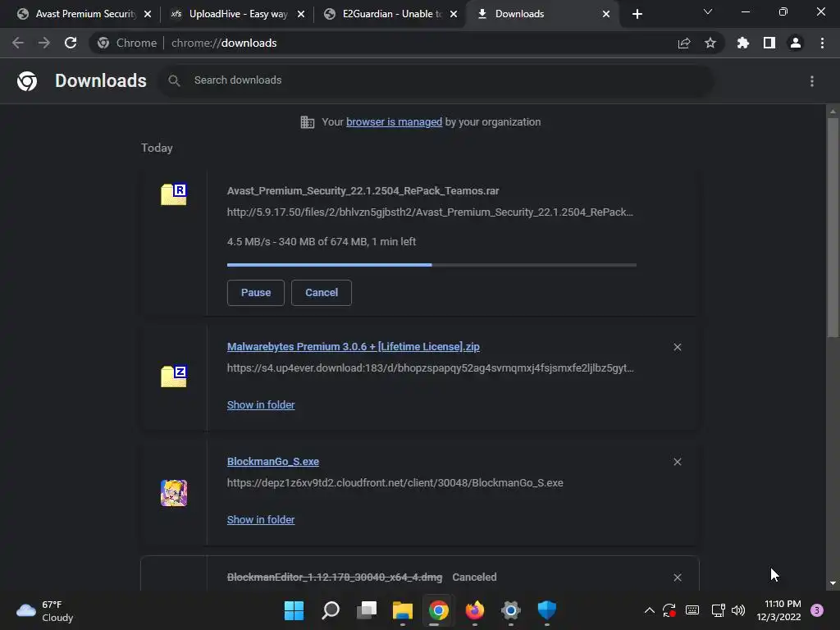
Task: Open the clock showing 11:10 PM
Action: pyautogui.click(x=779, y=610)
